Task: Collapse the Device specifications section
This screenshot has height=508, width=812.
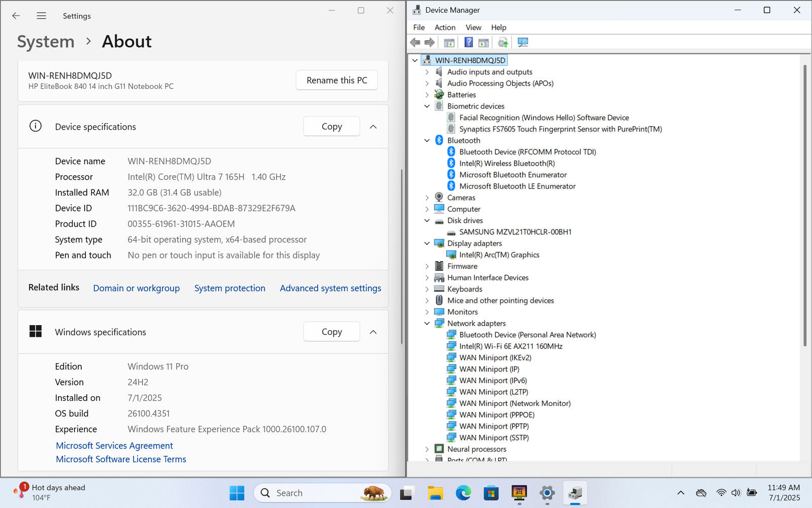Action: click(373, 126)
